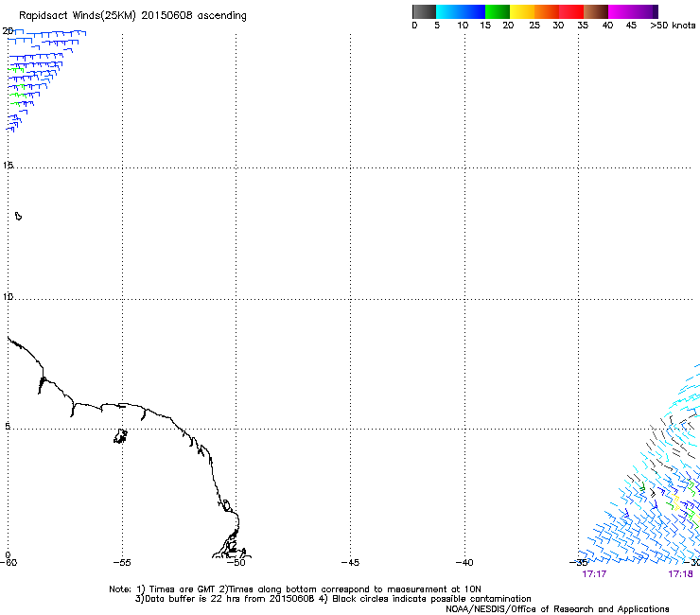Click the red 30-35 knots color segment
This screenshot has height=615, width=700.
(x=571, y=11)
